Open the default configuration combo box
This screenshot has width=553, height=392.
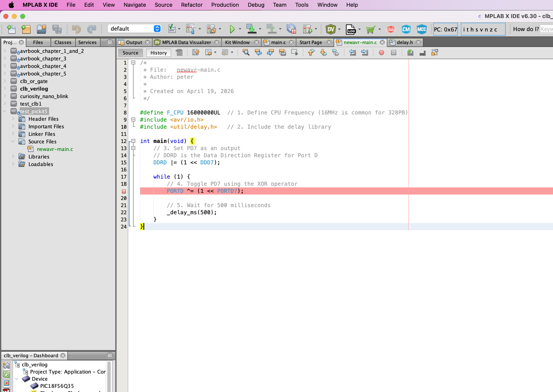(134, 29)
